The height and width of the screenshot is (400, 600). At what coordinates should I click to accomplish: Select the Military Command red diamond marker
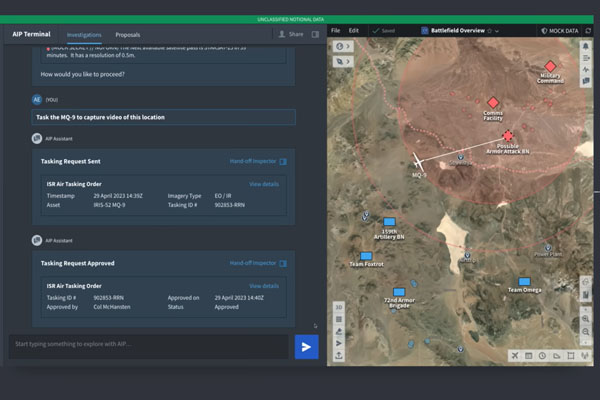(550, 66)
